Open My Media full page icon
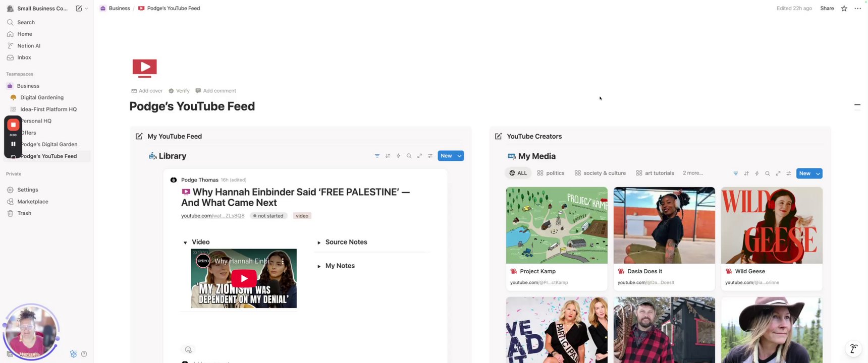This screenshot has width=868, height=363. 778,173
